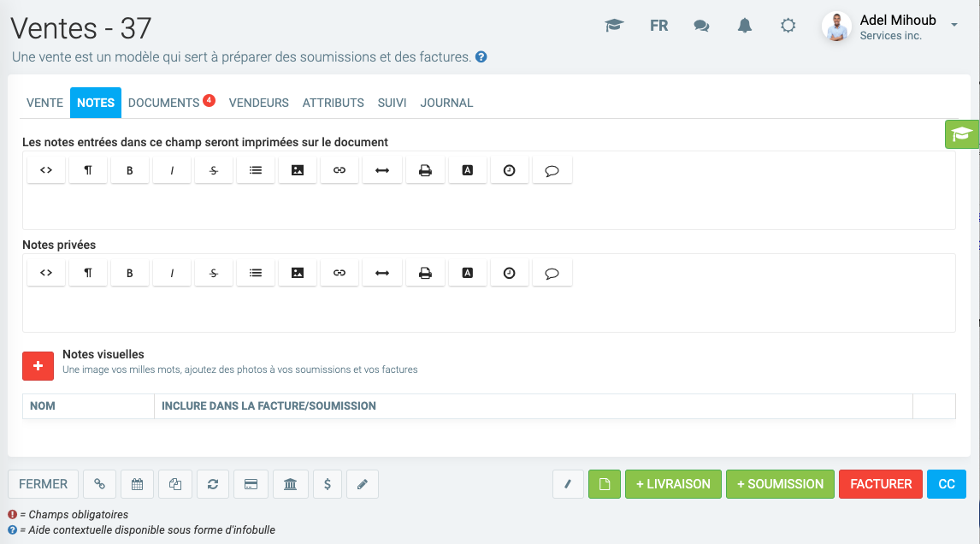Toggle strikethrough in the printed notes editor
The image size is (980, 544).
point(214,170)
